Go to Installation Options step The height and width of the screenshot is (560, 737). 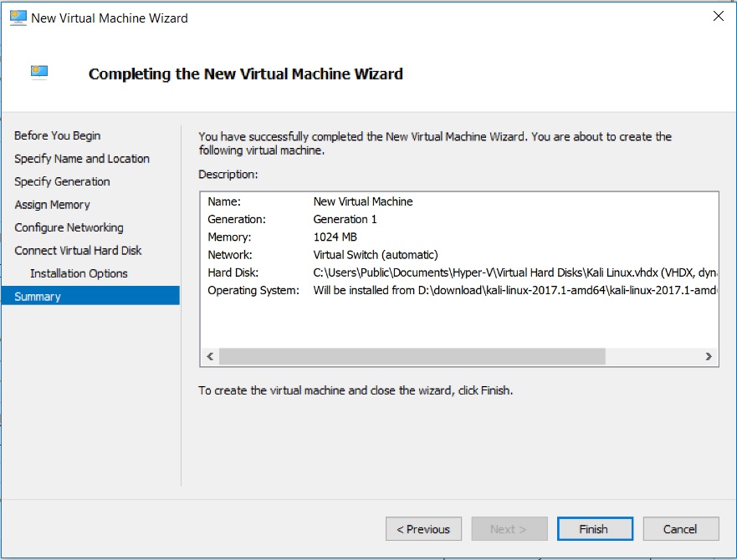pos(79,274)
